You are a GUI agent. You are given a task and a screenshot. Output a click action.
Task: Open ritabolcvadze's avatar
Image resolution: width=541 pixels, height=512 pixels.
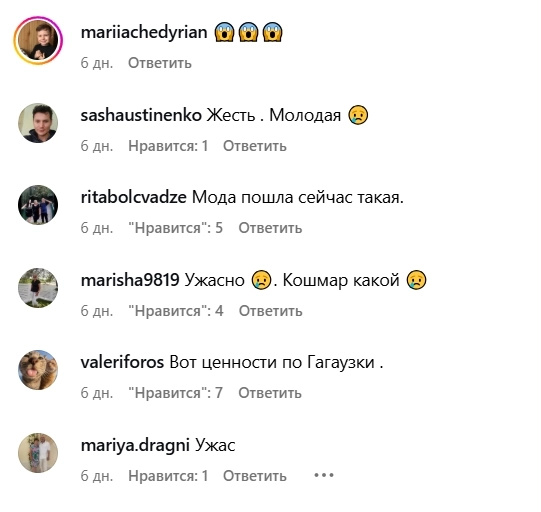(x=38, y=205)
